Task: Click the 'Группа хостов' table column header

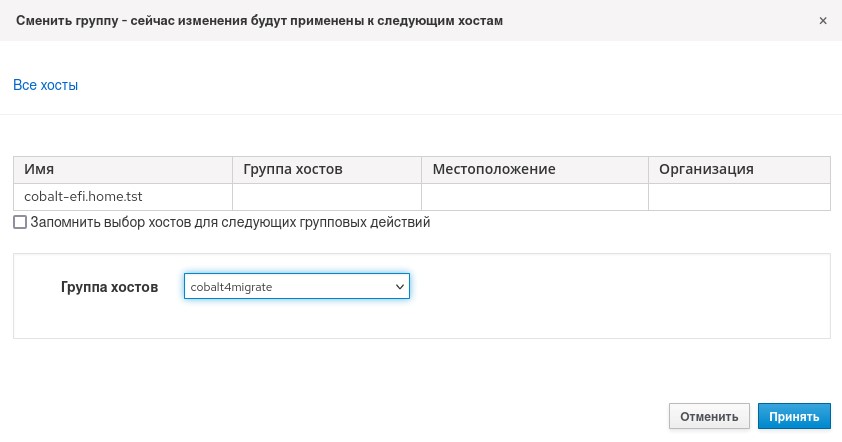Action: 292,169
